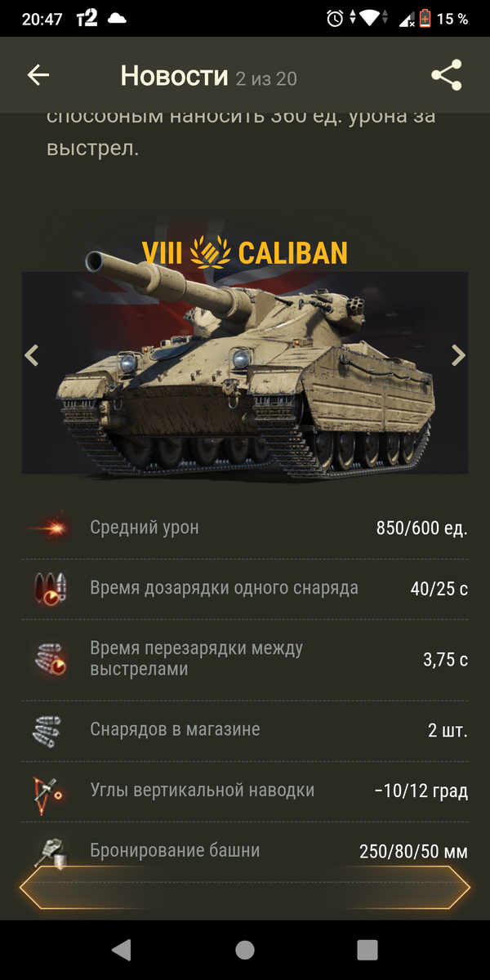
Task: Open recent apps square button
Action: pos(367,949)
